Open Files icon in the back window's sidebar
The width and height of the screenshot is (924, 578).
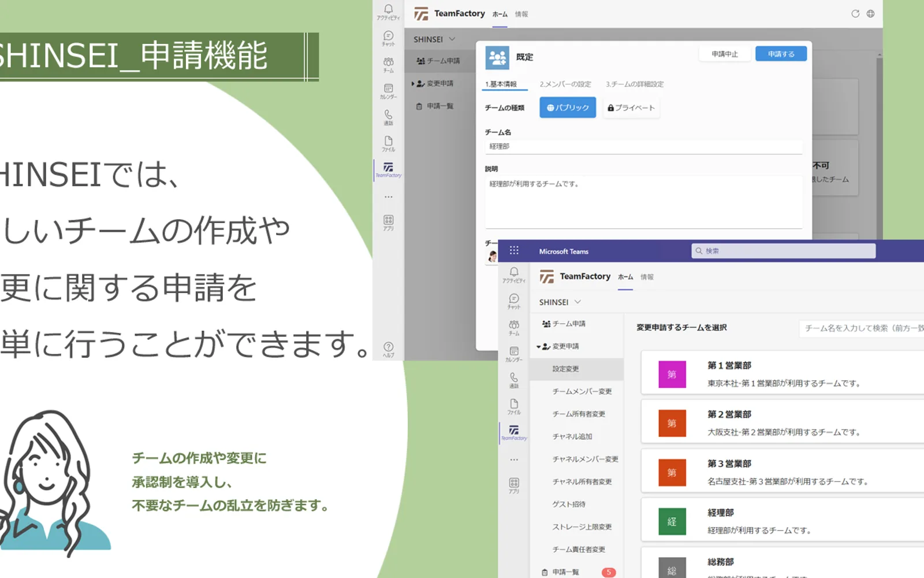tap(388, 144)
